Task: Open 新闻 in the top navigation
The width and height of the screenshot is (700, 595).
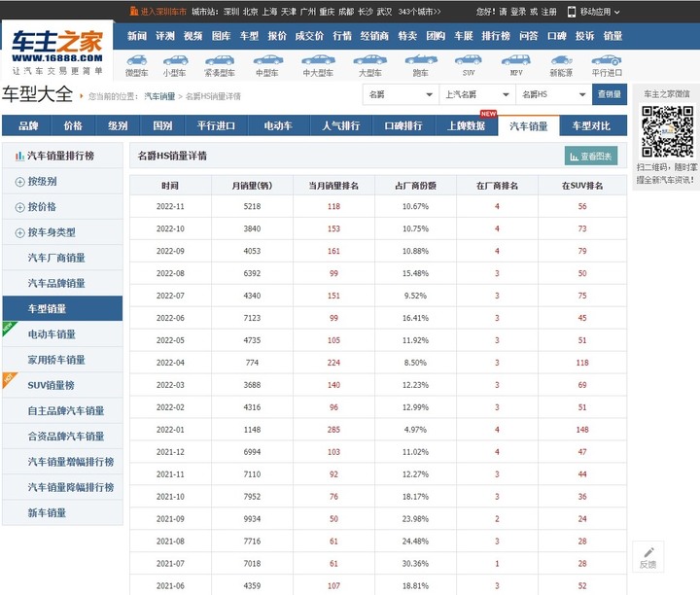Action: tap(137, 36)
